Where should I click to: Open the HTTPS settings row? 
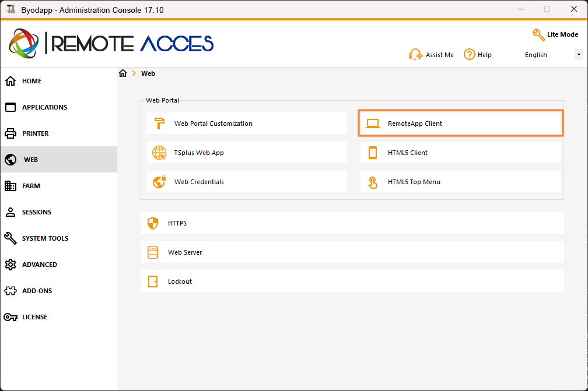[352, 223]
